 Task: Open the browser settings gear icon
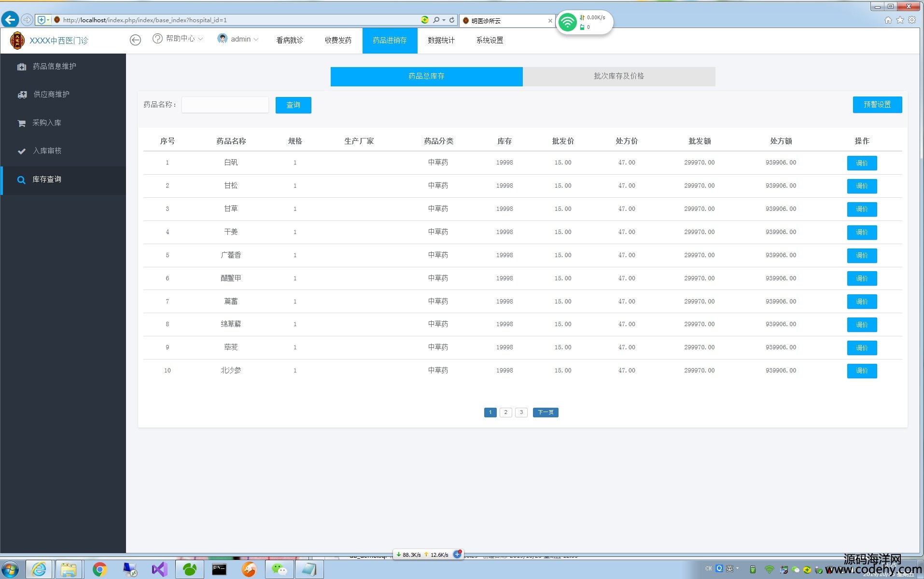point(912,20)
